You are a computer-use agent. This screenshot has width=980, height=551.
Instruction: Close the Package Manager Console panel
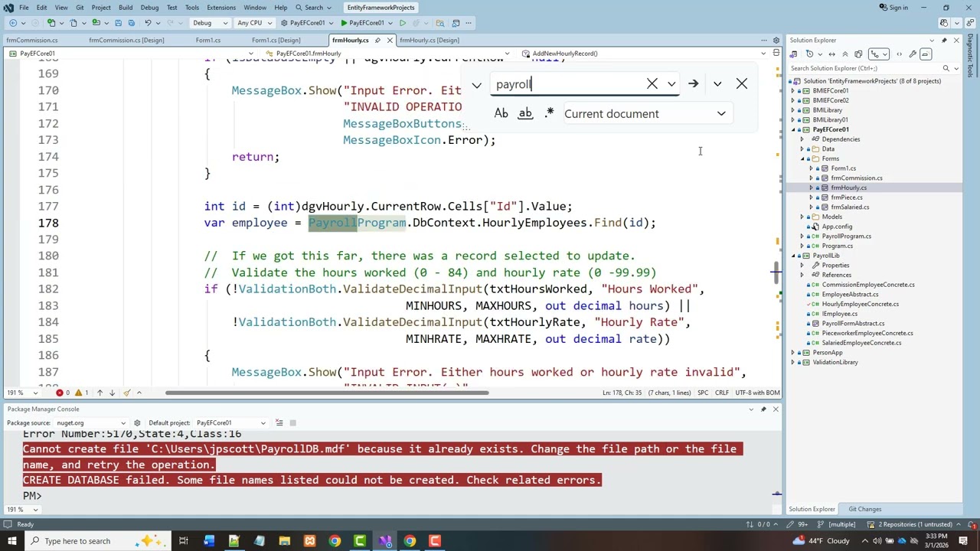[x=776, y=409]
